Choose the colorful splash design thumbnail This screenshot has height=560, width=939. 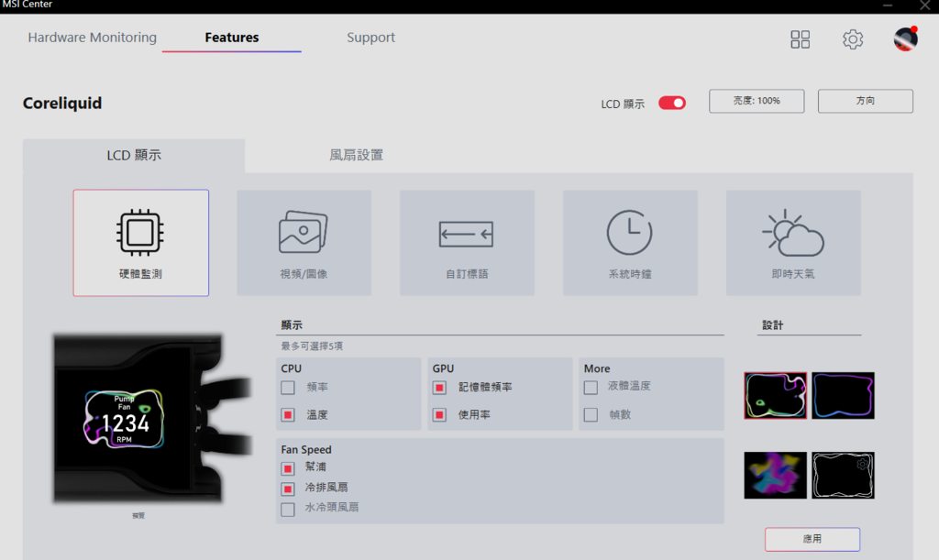coord(776,475)
